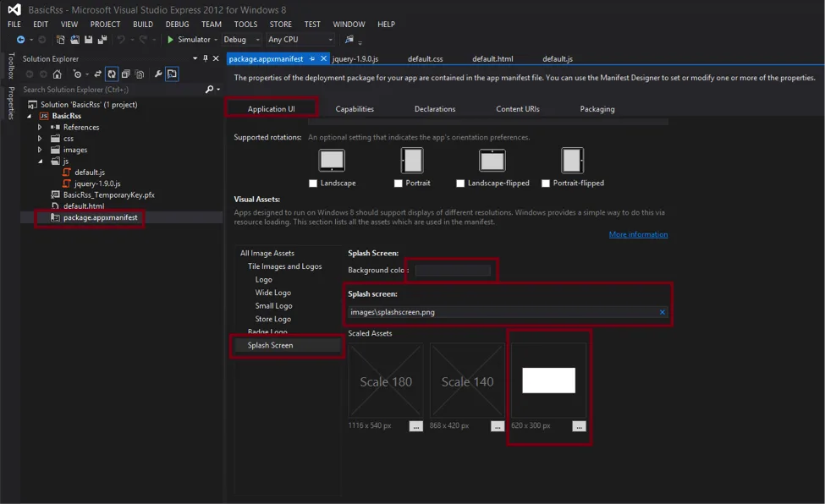Viewport: 825px width, 504px height.
Task: Browse for Scale 180 splash image
Action: tap(415, 426)
